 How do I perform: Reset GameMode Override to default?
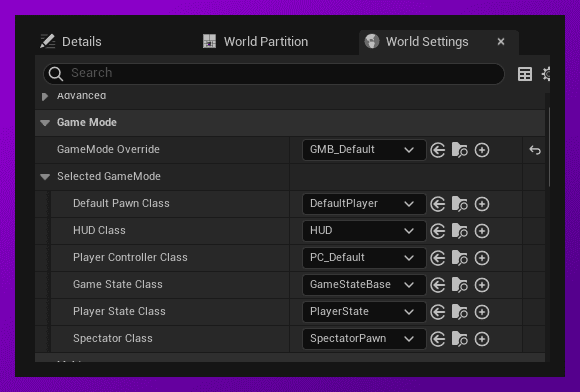[535, 150]
